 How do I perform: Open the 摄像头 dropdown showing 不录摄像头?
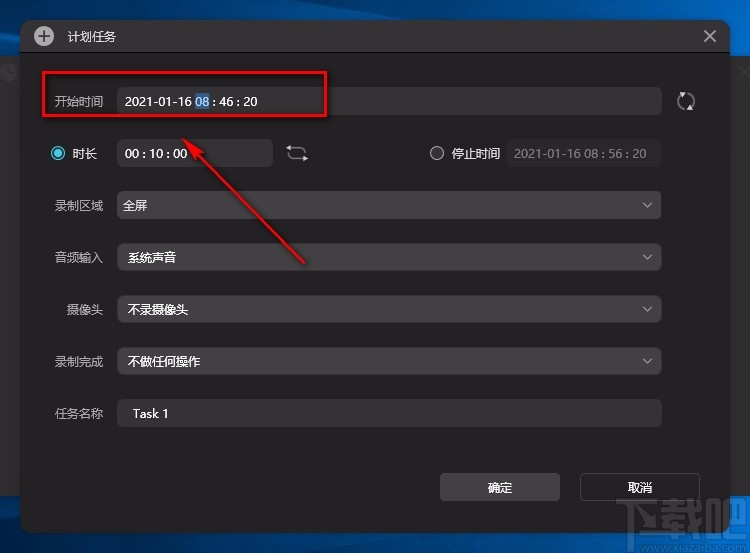click(x=389, y=309)
